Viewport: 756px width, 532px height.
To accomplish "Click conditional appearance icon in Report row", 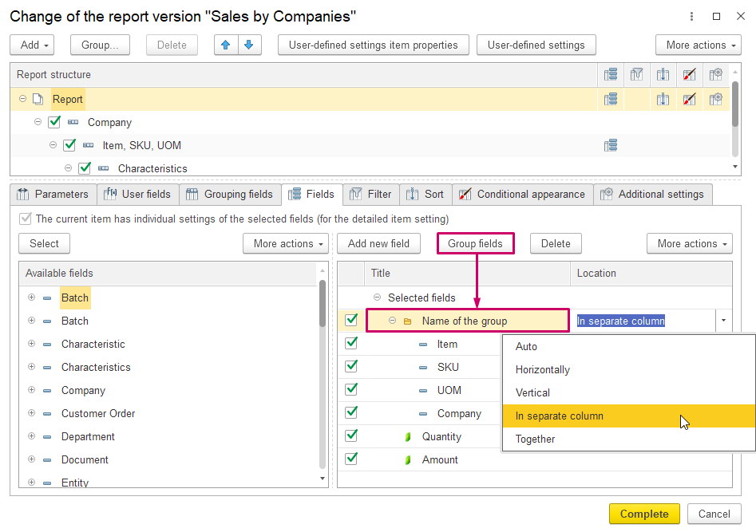I will (x=690, y=99).
